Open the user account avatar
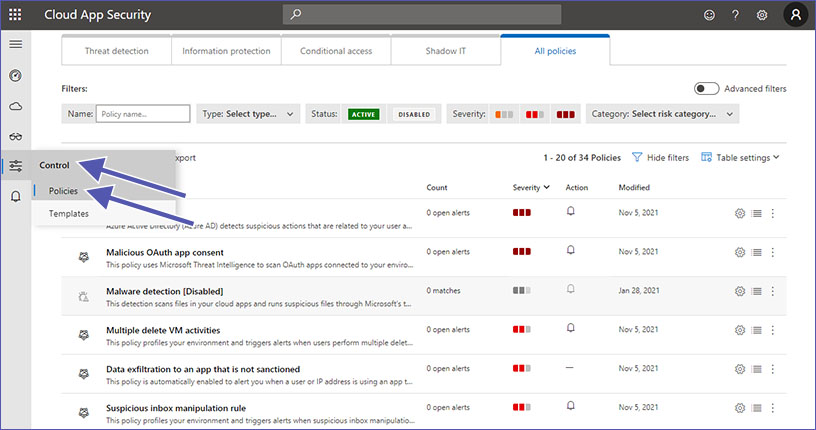Viewport: 816px width, 430px height. tap(796, 15)
